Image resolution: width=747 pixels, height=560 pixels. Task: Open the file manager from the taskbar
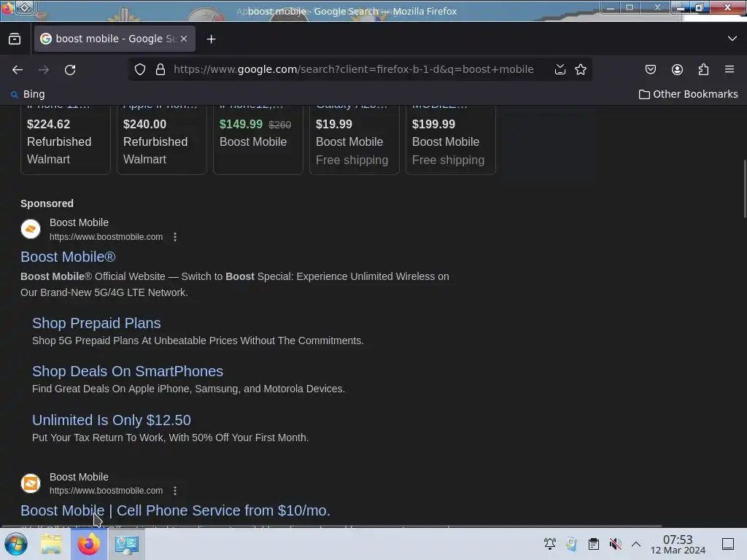pyautogui.click(x=51, y=544)
